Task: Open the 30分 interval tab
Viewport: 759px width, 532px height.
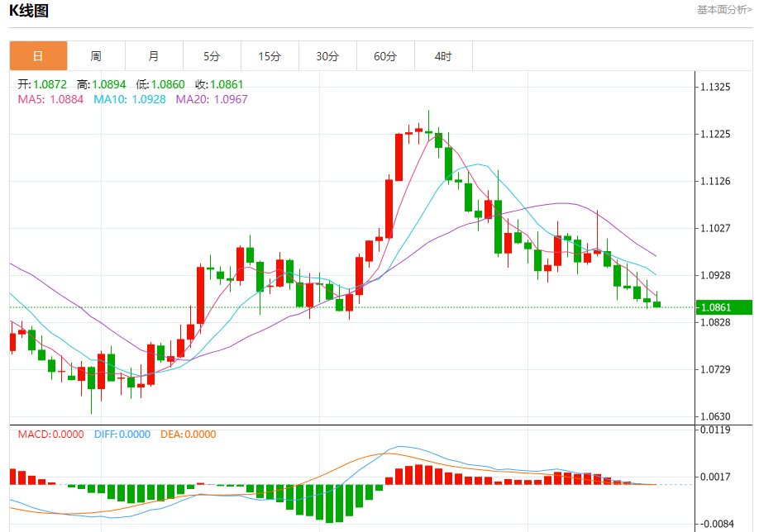Action: tap(327, 56)
